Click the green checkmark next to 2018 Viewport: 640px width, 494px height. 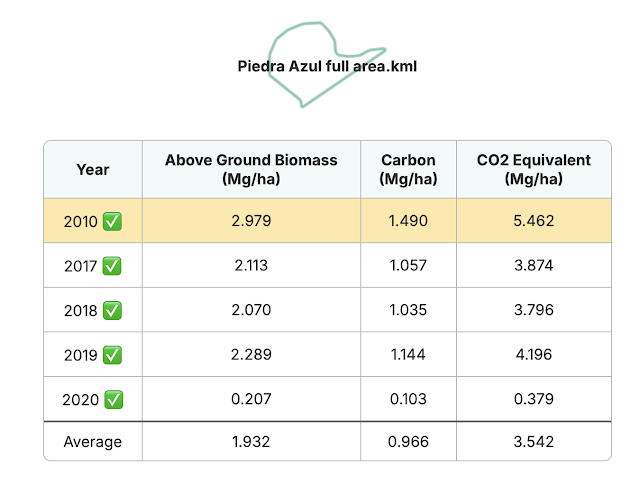[112, 311]
